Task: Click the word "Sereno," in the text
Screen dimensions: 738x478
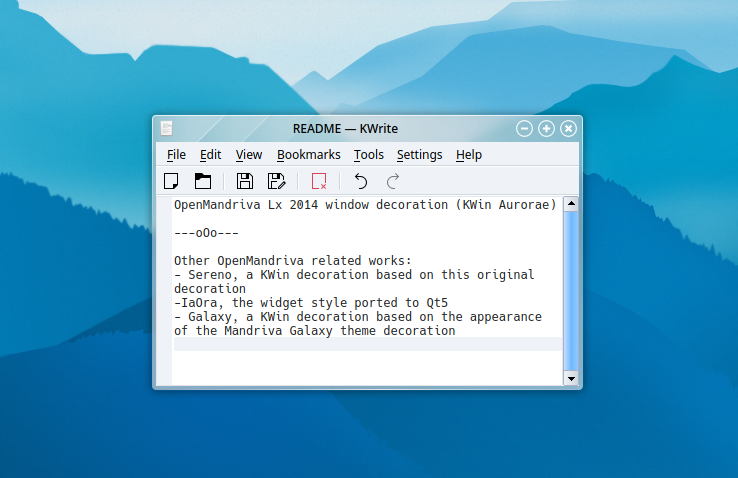Action: coord(213,275)
